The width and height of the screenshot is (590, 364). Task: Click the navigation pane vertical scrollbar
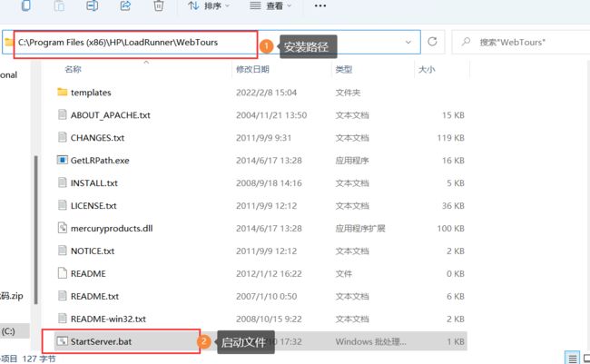(x=35, y=230)
